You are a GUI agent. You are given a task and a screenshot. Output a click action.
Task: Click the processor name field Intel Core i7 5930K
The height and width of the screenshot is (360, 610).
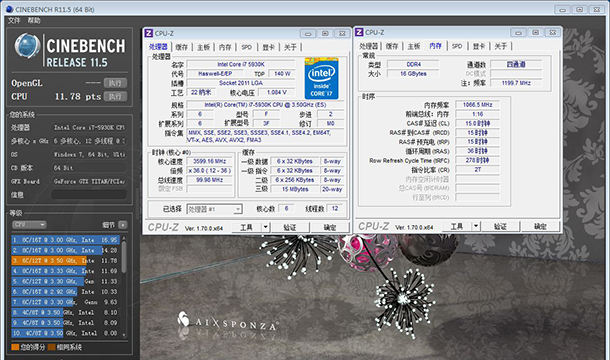coord(241,64)
